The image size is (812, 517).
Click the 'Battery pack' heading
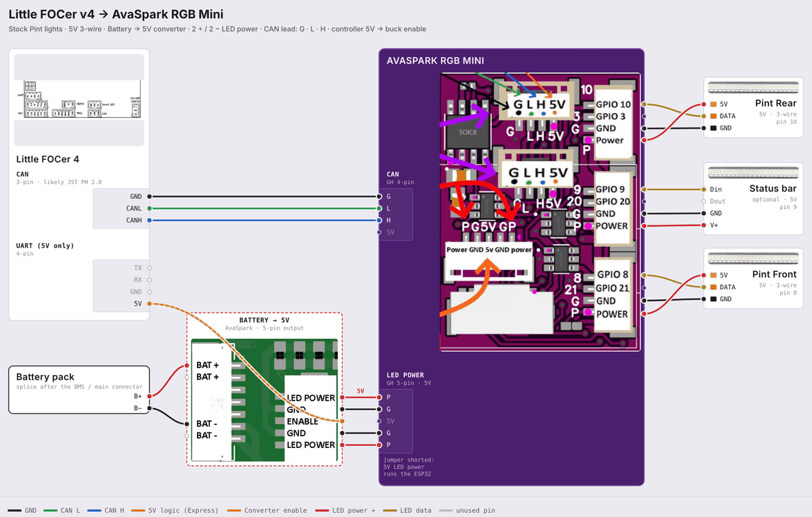45,377
